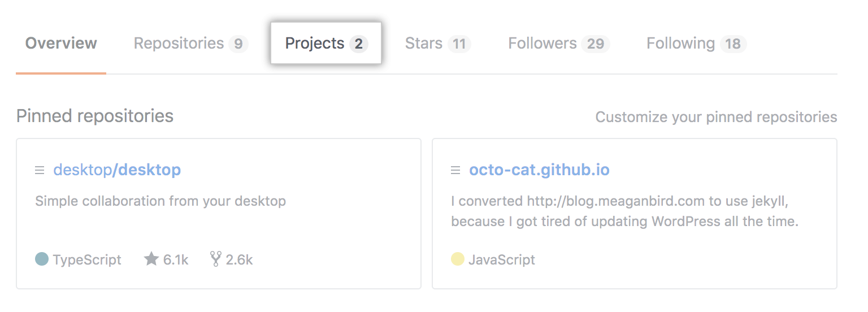The width and height of the screenshot is (868, 312).
Task: Click the 6.1k stargazers count
Action: (x=175, y=260)
